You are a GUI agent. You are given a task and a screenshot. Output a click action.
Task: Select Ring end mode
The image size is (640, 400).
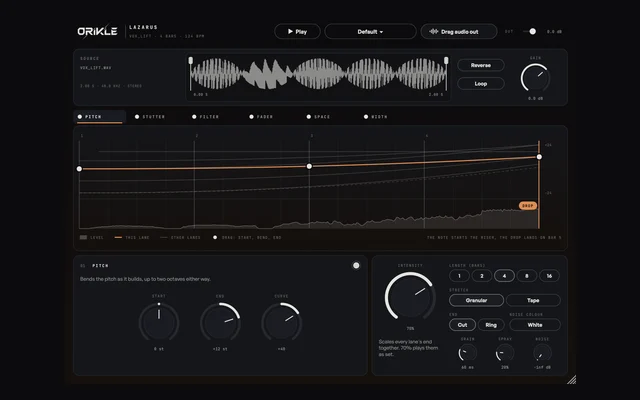pyautogui.click(x=491, y=325)
